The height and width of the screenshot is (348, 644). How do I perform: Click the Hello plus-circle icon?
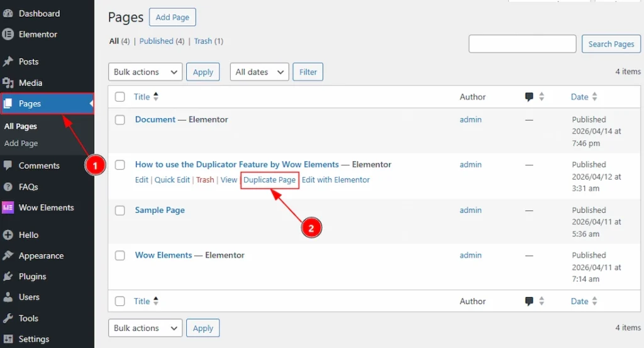(8, 235)
